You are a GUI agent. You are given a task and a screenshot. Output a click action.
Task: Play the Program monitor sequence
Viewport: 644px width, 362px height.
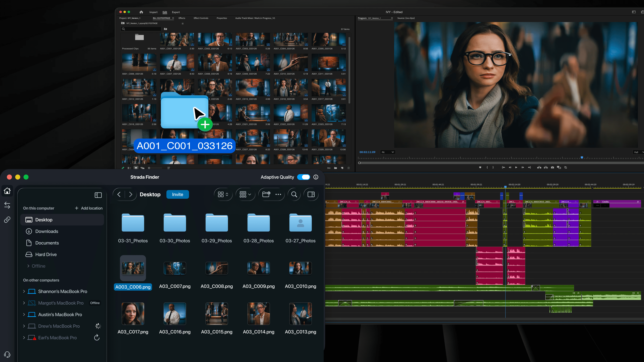pyautogui.click(x=516, y=167)
